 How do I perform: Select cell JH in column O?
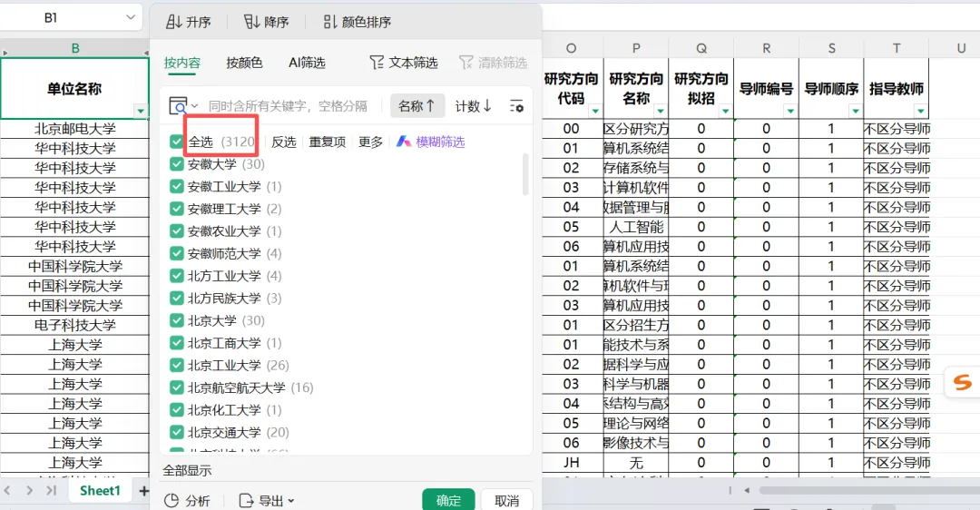[572, 463]
